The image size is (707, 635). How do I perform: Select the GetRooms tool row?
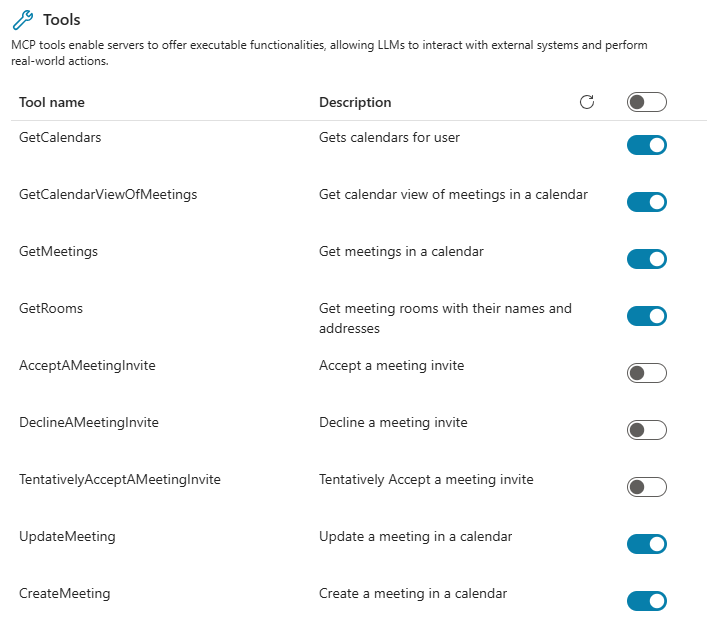click(51, 308)
